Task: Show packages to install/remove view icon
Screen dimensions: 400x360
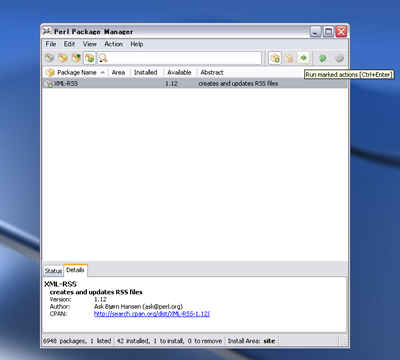Action: coord(89,58)
